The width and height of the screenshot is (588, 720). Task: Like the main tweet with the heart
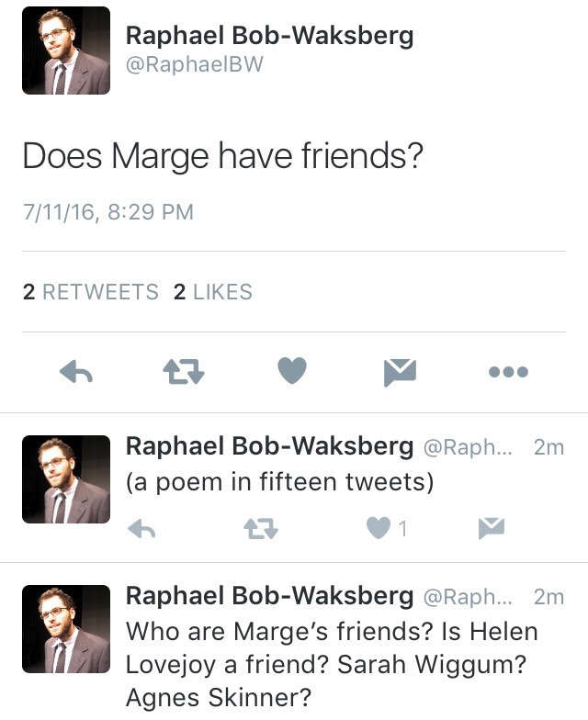point(291,371)
